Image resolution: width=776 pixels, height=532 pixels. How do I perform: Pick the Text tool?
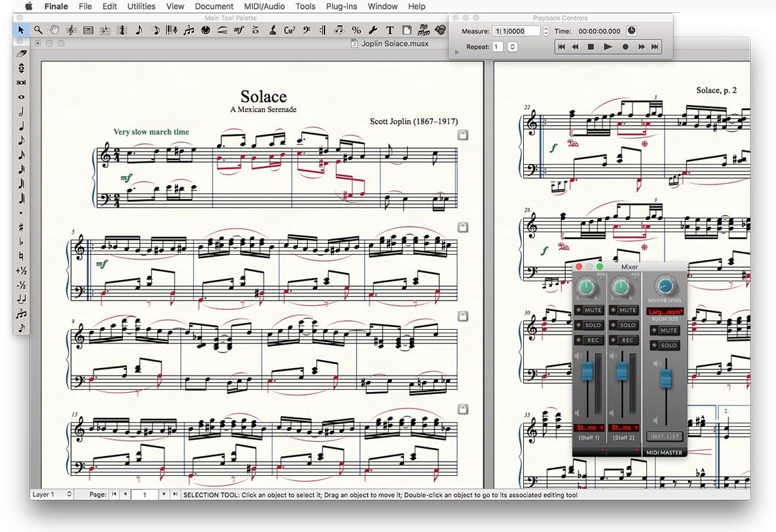(x=390, y=30)
